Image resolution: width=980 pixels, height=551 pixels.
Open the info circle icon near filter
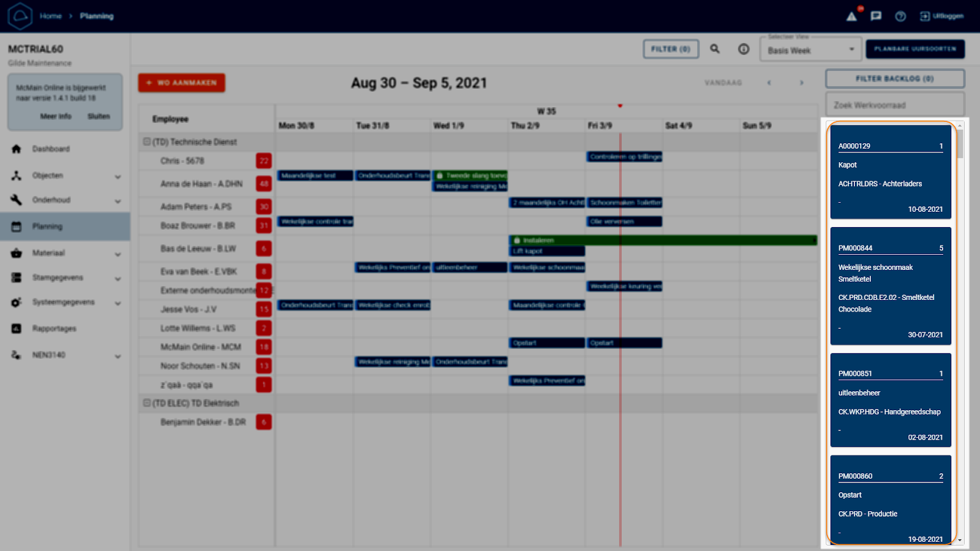click(x=744, y=49)
